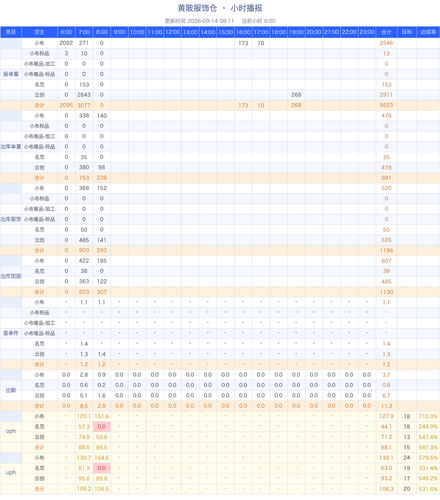The image size is (440, 500).
Task: Click the row total 1130
Action: click(x=386, y=292)
